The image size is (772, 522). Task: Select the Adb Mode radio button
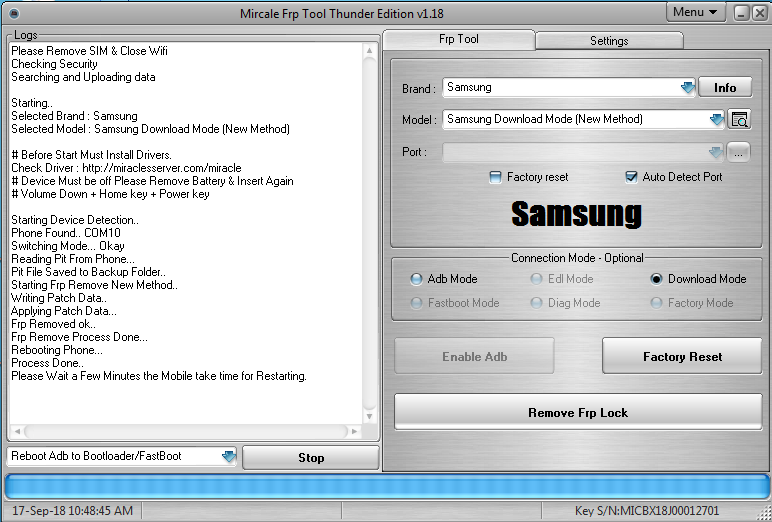tap(416, 279)
